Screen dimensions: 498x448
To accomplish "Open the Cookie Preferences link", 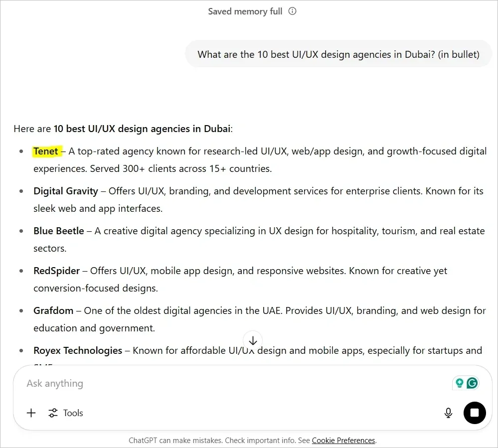I will coord(343,440).
